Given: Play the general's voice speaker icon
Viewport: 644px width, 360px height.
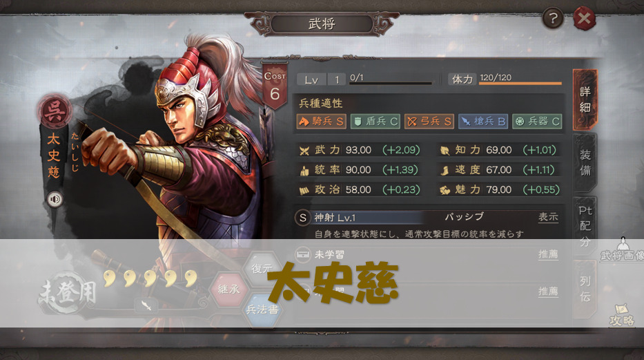Looking at the screenshot, I should pos(55,200).
